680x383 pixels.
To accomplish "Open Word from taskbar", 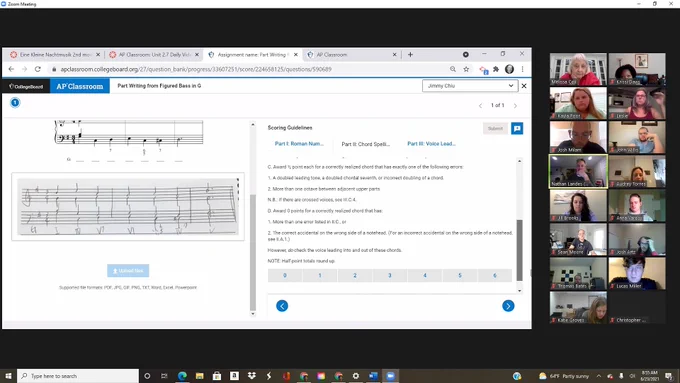I will [x=373, y=376].
